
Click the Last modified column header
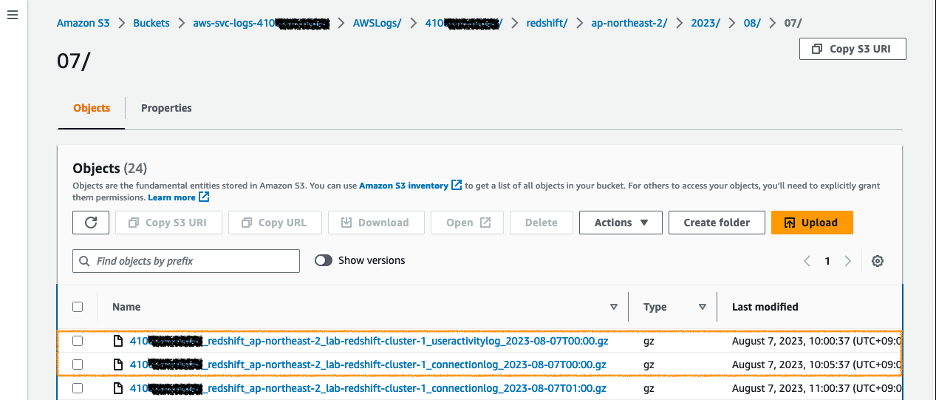(x=765, y=307)
